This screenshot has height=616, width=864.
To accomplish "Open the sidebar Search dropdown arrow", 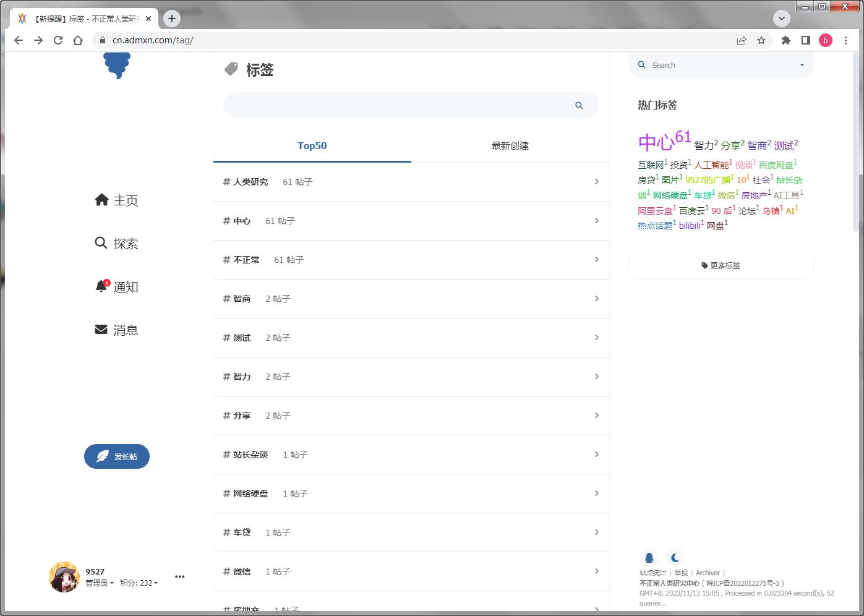I will pos(802,65).
